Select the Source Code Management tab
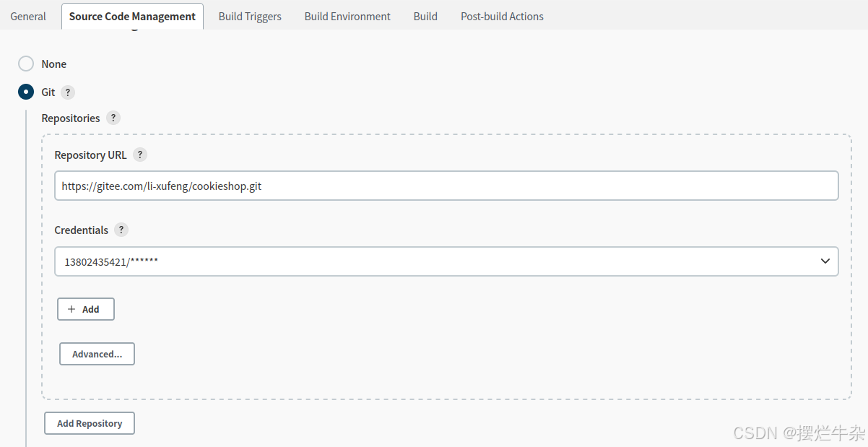868x447 pixels. [x=132, y=16]
